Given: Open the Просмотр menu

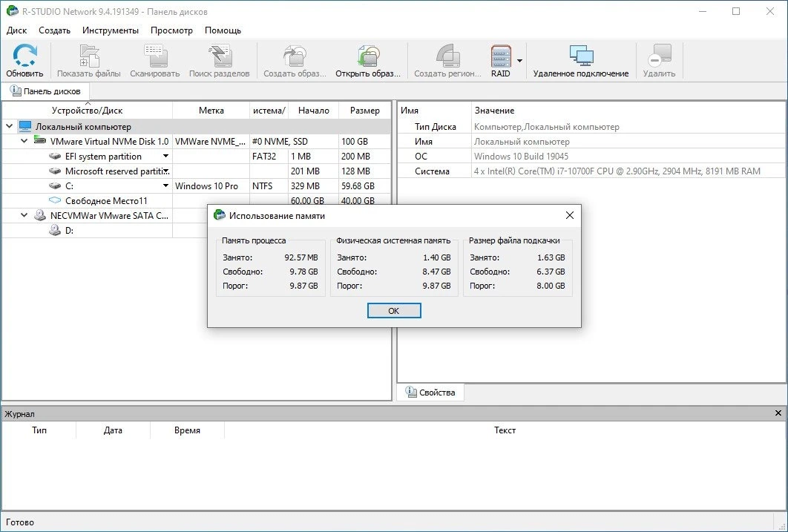Looking at the screenshot, I should 171,30.
